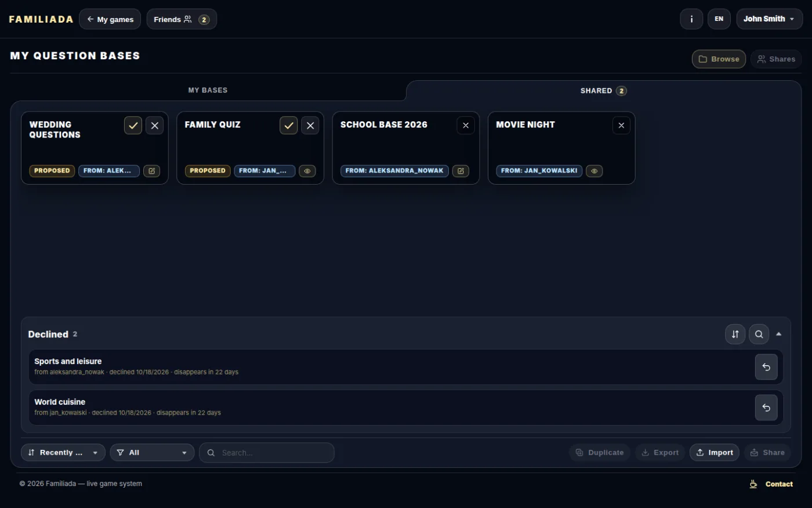The image size is (812, 508).
Task: Accept the Wedding Questions proposed base
Action: pos(133,125)
